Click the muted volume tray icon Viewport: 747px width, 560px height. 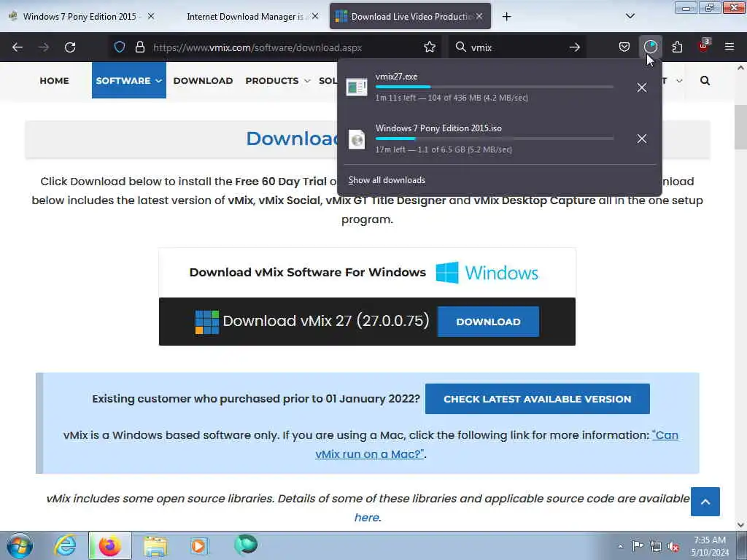673,546
